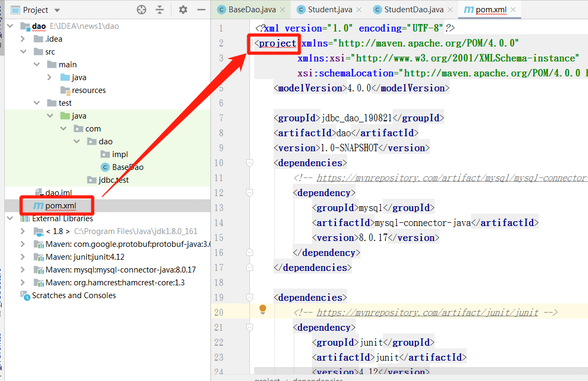Click the Maven hamcrest-core library icon
Viewport: 588px width, 381px height.
38,283
